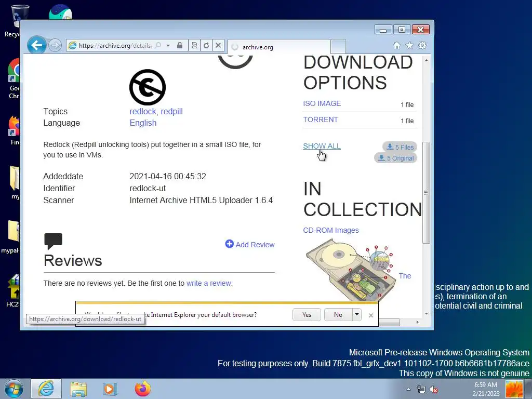Image resolution: width=532 pixels, height=399 pixels.
Task: Click the 'redlock-ut' identifier text
Action: coord(148,188)
